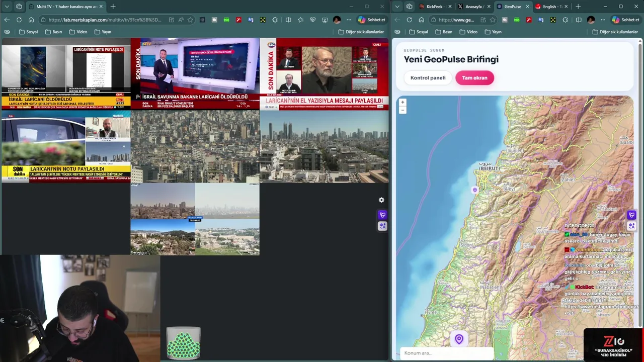Reload the Multi TV page
The image size is (644, 362).
point(19,20)
